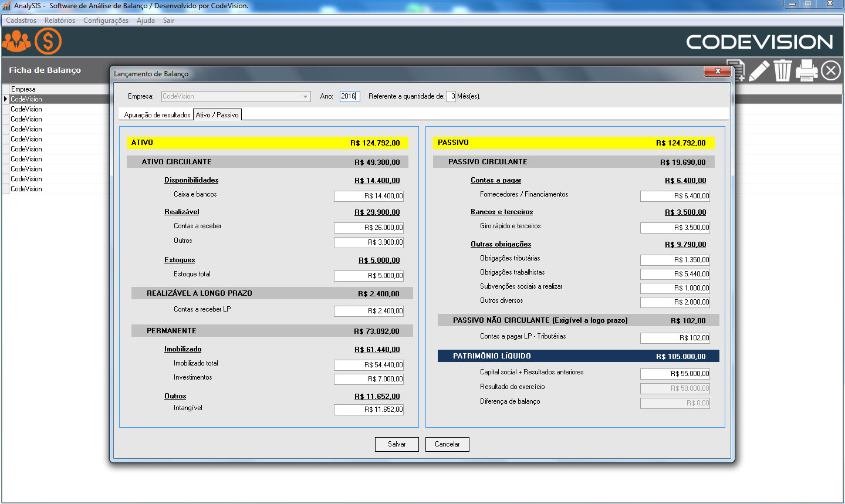Switch to Apuração de resultados tab
The image size is (845, 504).
point(157,115)
